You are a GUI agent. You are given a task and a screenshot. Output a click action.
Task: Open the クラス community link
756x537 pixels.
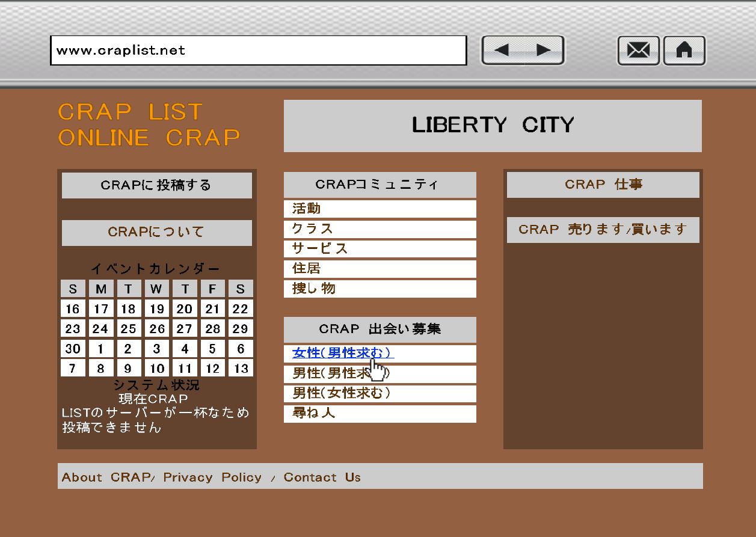tap(380, 229)
